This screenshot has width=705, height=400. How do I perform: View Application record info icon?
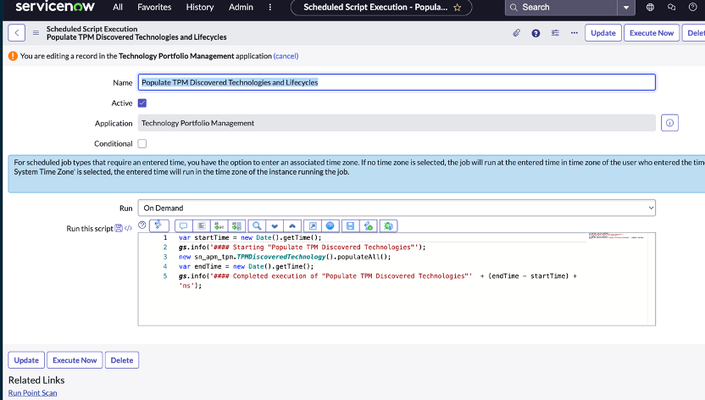pos(669,123)
